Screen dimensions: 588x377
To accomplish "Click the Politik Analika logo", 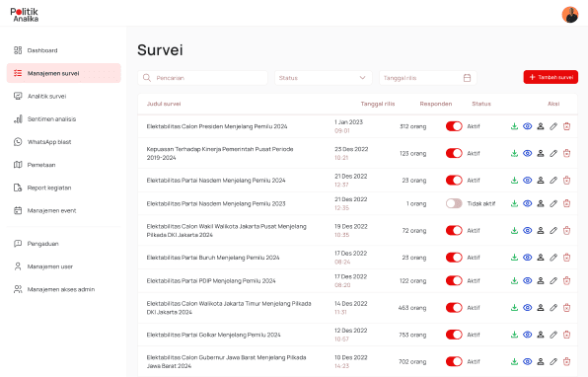I will coord(25,15).
